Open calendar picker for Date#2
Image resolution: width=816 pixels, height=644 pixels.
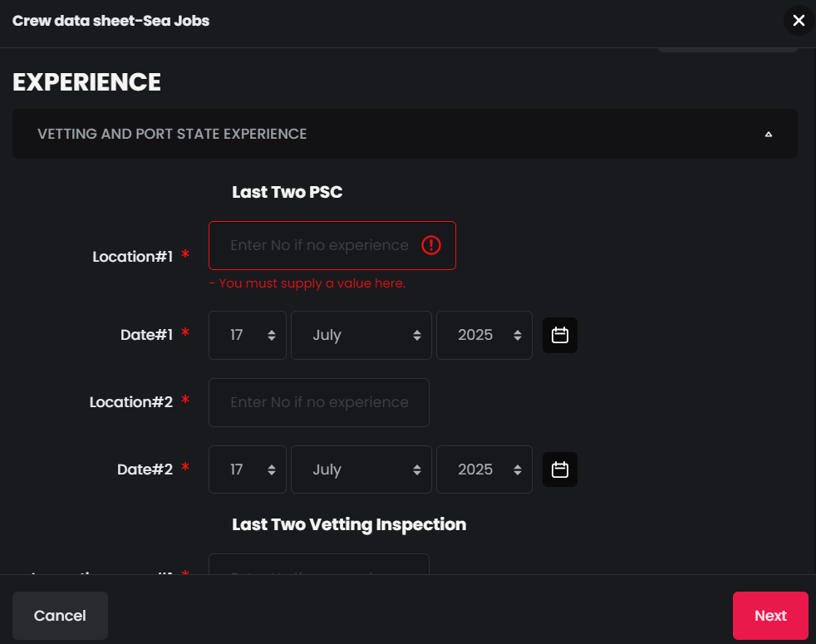pos(559,469)
